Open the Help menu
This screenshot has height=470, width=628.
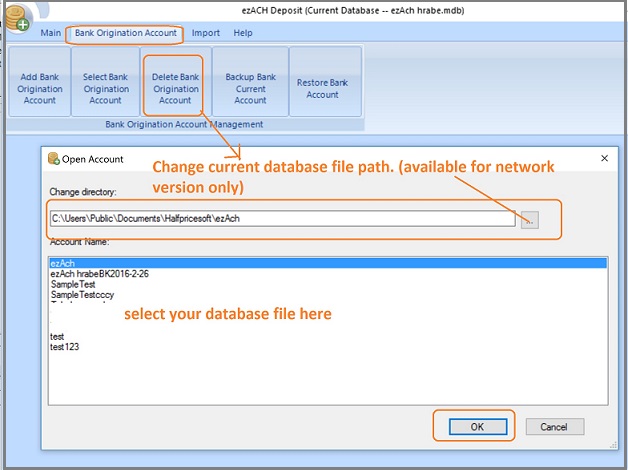point(243,33)
